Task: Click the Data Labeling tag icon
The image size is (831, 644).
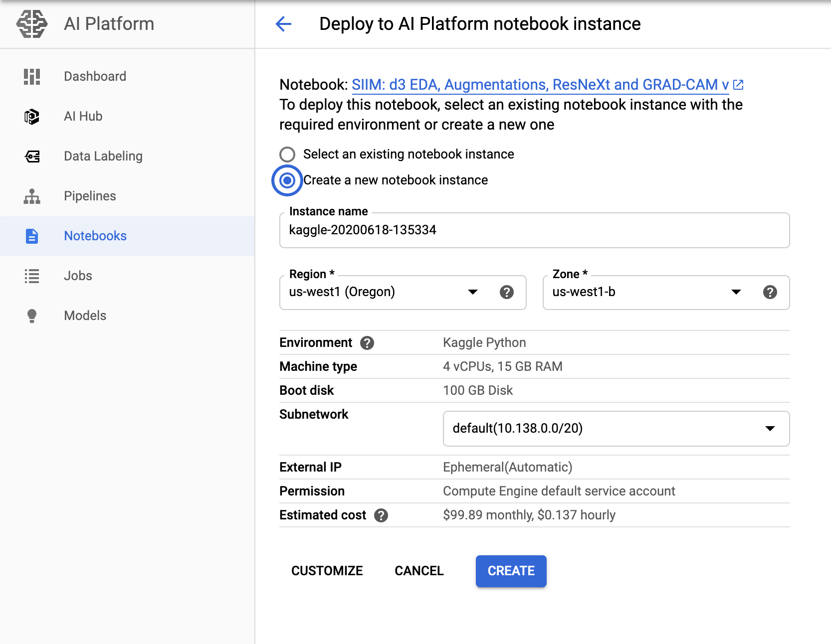Action: click(32, 157)
